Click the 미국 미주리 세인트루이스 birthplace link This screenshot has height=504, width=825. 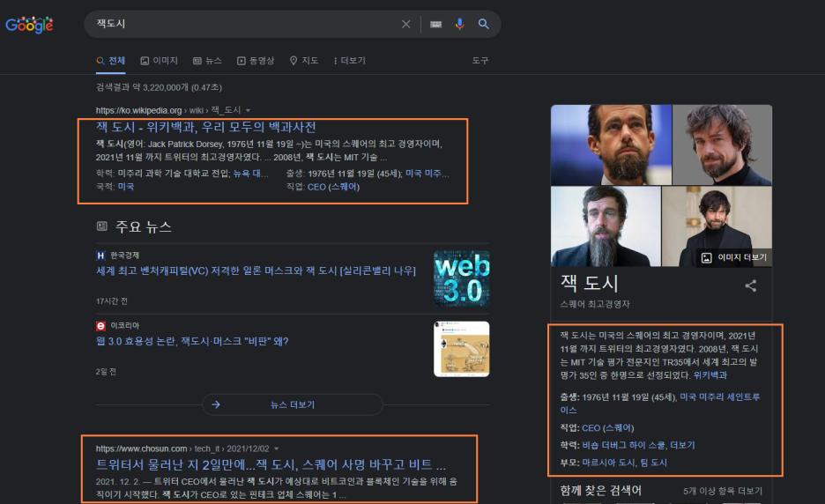click(x=660, y=404)
